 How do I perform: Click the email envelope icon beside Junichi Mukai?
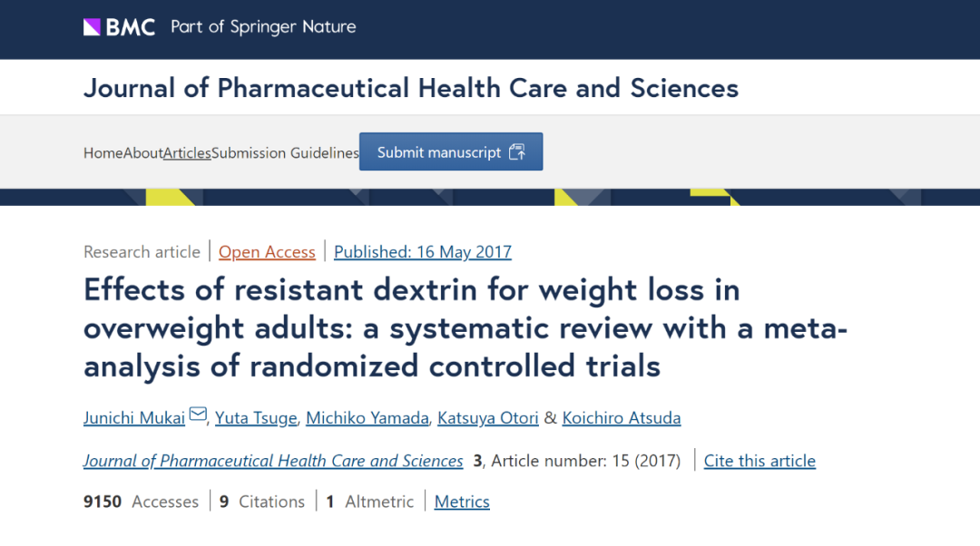[x=198, y=415]
